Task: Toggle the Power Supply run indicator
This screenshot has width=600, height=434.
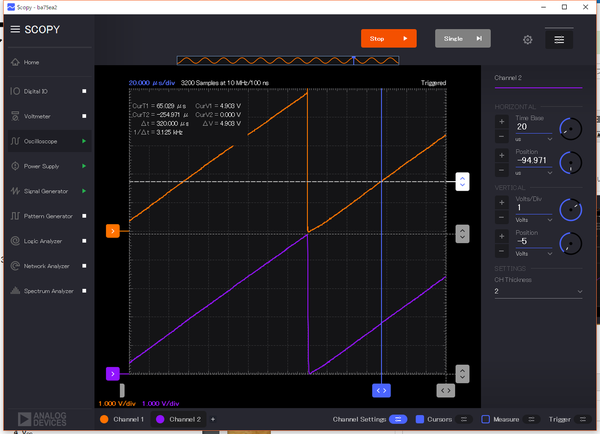Action: 84,165
